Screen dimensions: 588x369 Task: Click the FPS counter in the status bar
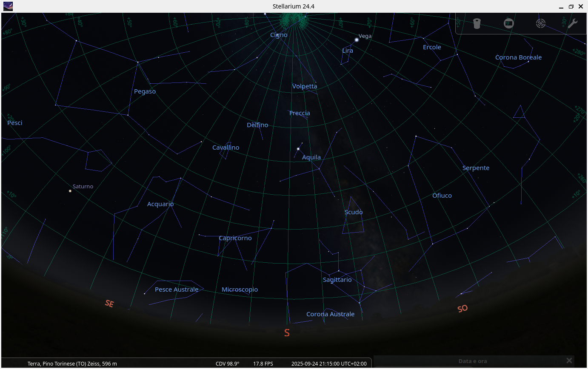[263, 363]
